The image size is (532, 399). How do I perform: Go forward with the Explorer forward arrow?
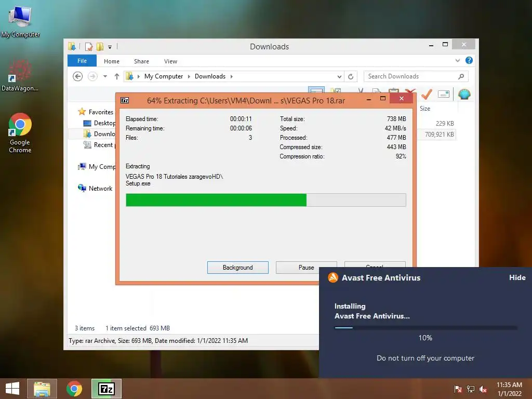pyautogui.click(x=92, y=76)
